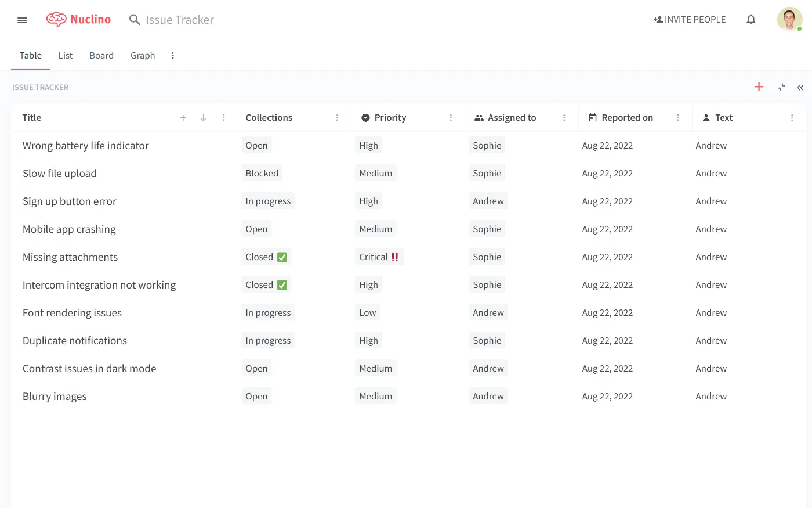This screenshot has height=508, width=812.
Task: Open the Collections column options menu
Action: click(x=337, y=117)
